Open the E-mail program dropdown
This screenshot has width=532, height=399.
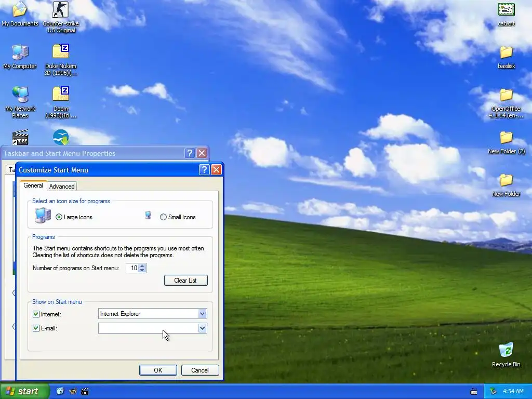[x=203, y=328]
